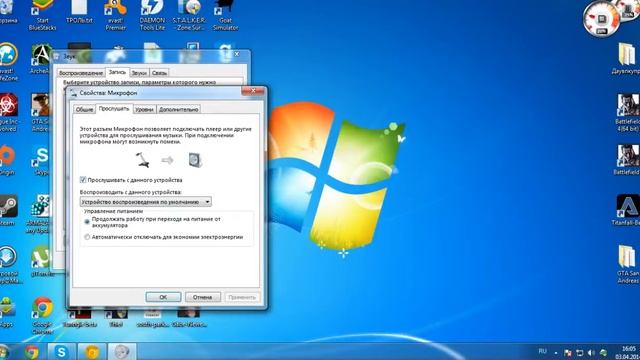Switch to the Общие tab
Screen dimensions: 640x360
(84, 109)
